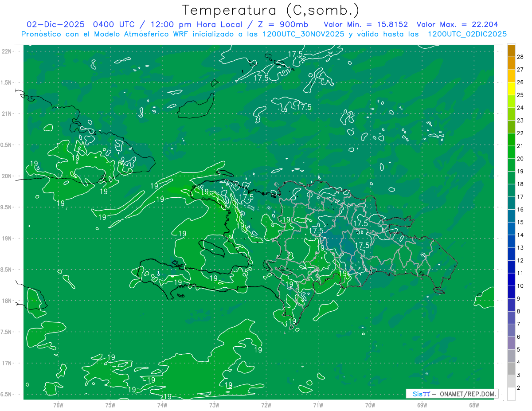
Task: Click the legend value label '2'
Action: [x=519, y=388]
